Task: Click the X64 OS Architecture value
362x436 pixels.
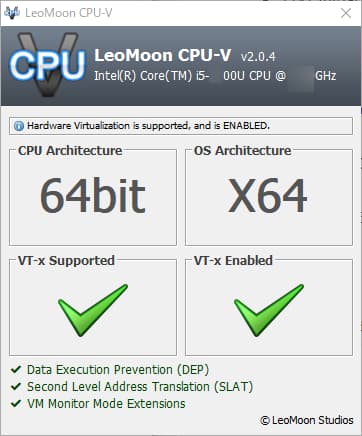Action: [267, 195]
